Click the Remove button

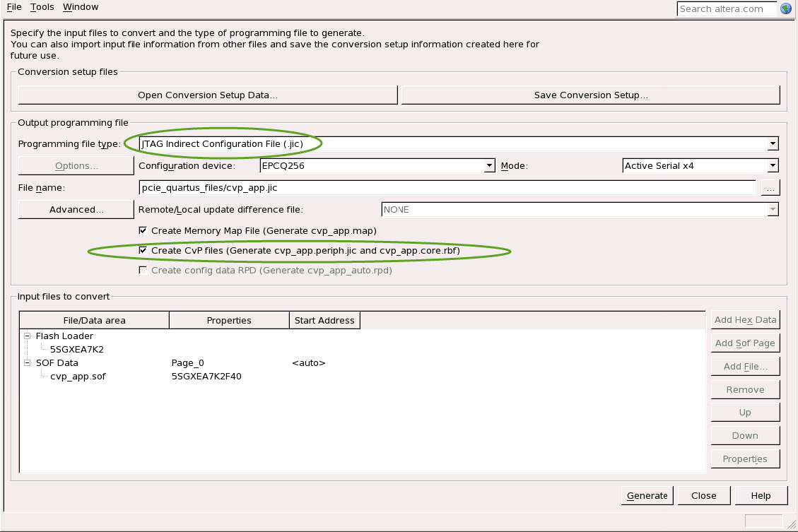pos(745,389)
